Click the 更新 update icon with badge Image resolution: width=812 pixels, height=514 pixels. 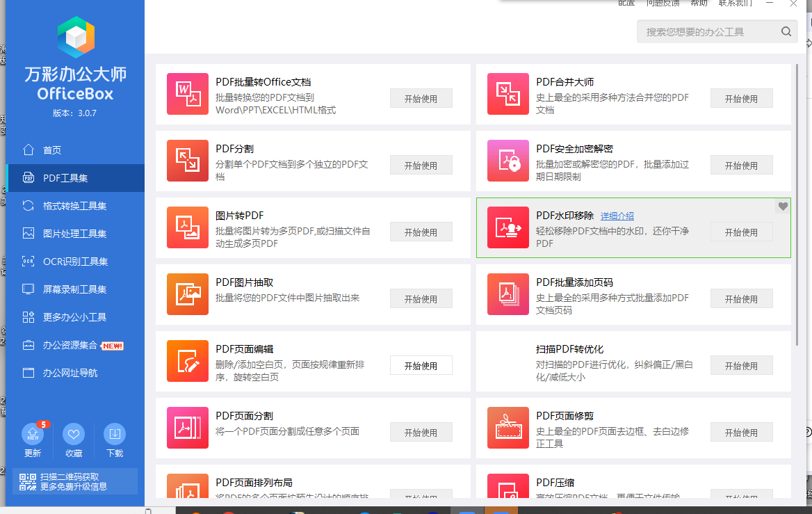click(33, 434)
